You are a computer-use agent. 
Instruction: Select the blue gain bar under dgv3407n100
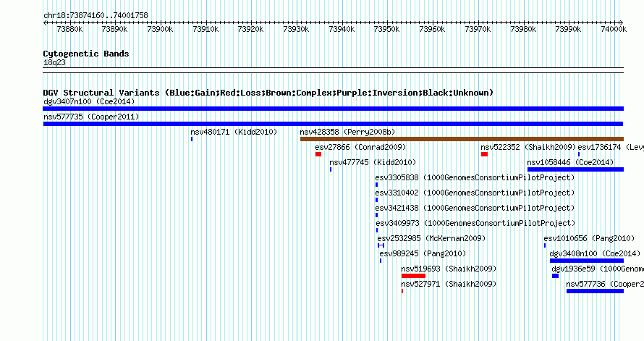pyautogui.click(x=333, y=109)
